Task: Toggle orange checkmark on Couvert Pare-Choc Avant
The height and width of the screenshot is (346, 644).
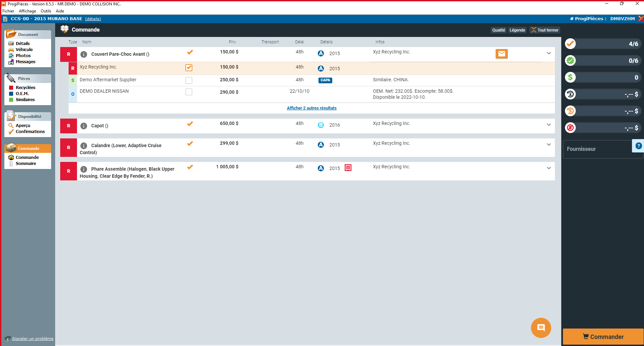Action: (190, 52)
